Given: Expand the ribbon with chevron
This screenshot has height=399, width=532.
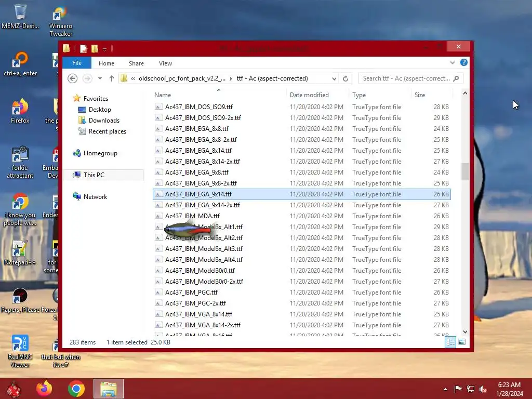Looking at the screenshot, I should pyautogui.click(x=453, y=62).
